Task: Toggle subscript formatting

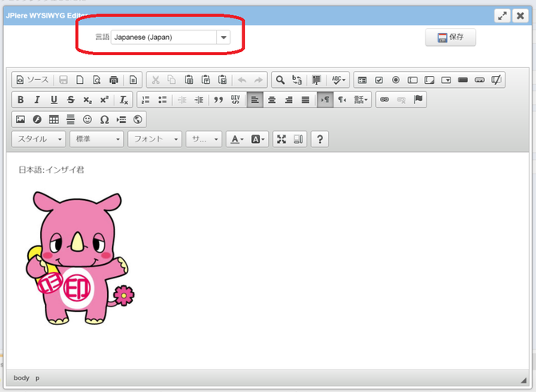Action: coord(87,100)
